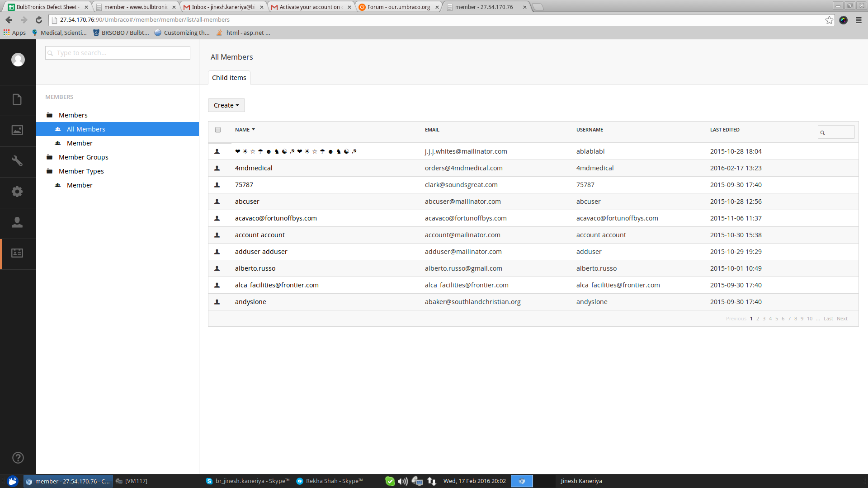Switch to Inbox Gmail browser tab

point(223,7)
